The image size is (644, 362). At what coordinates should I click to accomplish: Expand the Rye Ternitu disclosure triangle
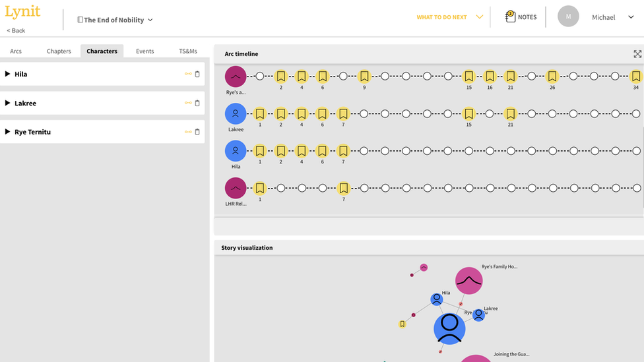click(x=8, y=133)
